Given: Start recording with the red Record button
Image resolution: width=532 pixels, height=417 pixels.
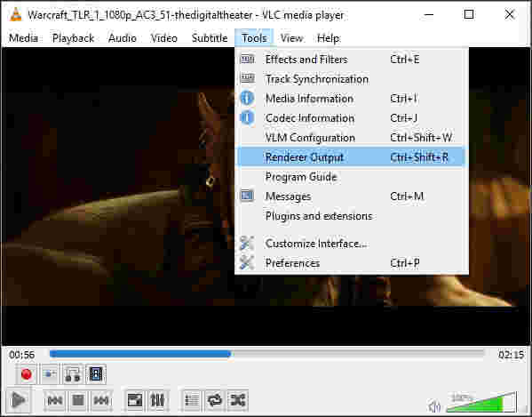Looking at the screenshot, I should click(x=26, y=374).
